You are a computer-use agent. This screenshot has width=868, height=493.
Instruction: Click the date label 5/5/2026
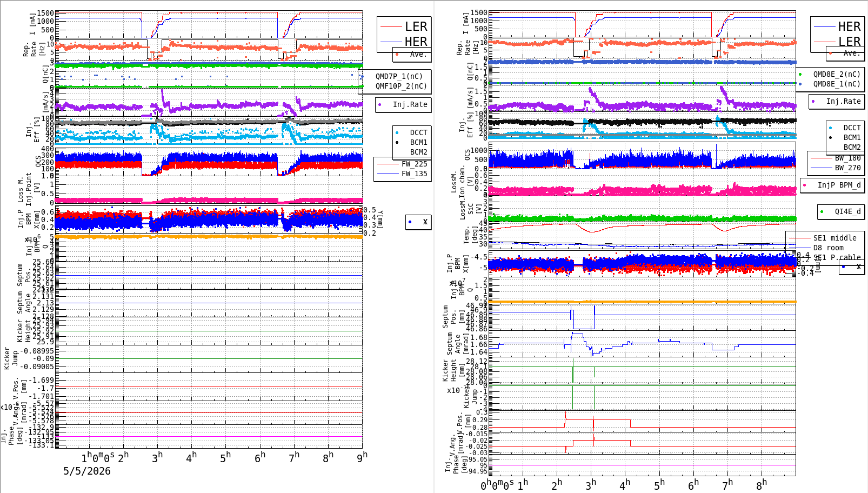click(87, 471)
